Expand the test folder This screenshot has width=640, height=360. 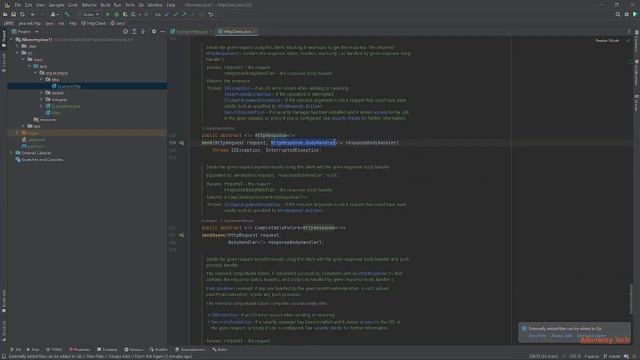pos(23,126)
